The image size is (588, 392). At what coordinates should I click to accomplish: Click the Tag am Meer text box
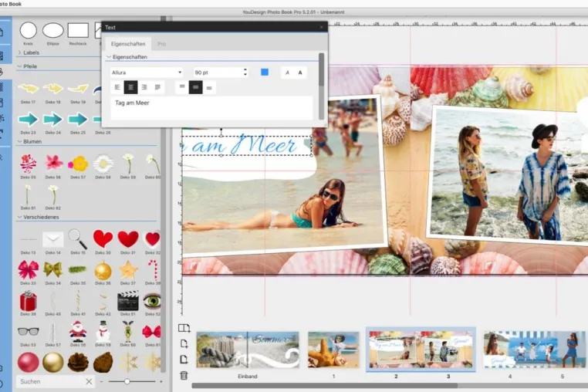(212, 108)
